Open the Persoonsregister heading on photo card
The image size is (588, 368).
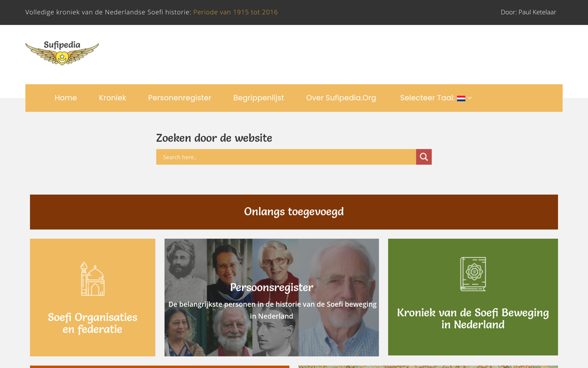coord(271,287)
